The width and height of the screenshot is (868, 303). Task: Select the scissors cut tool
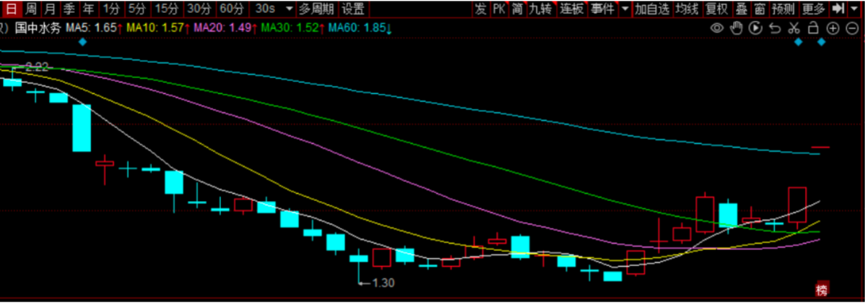click(x=794, y=27)
